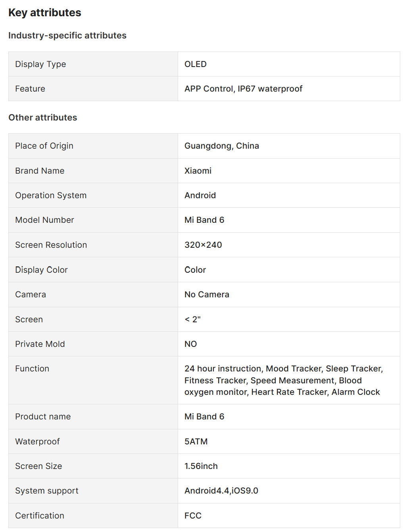407x532 pixels.
Task: Click the Function description text
Action: (283, 380)
